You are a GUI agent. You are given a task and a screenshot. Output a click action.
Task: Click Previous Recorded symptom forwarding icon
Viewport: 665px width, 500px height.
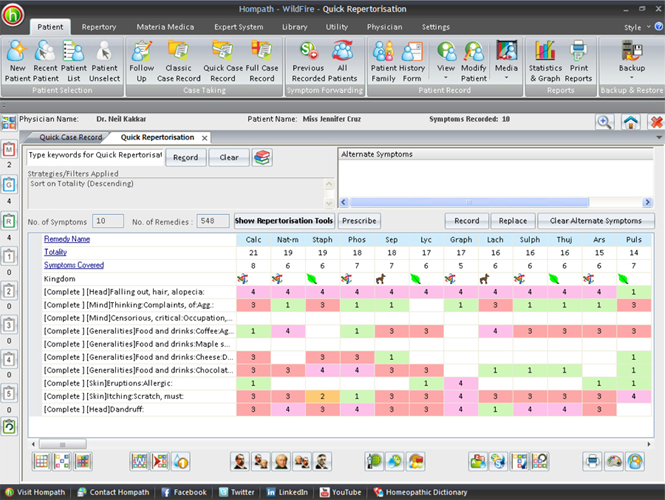(x=308, y=61)
